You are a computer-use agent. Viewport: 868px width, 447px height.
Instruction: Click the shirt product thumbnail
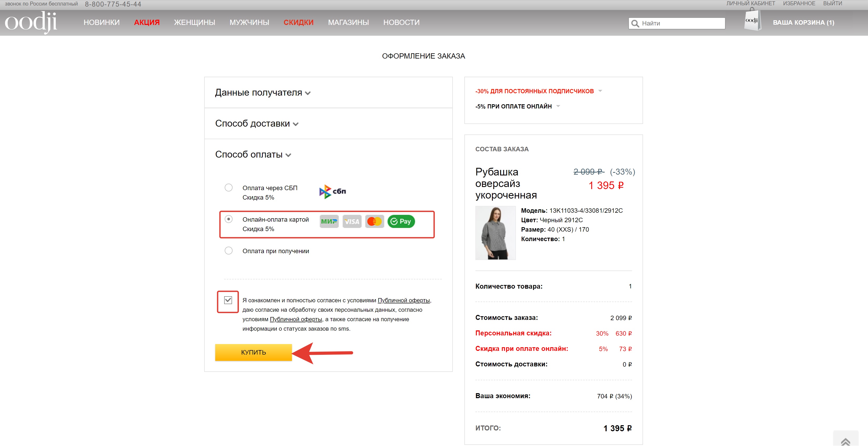pyautogui.click(x=495, y=233)
